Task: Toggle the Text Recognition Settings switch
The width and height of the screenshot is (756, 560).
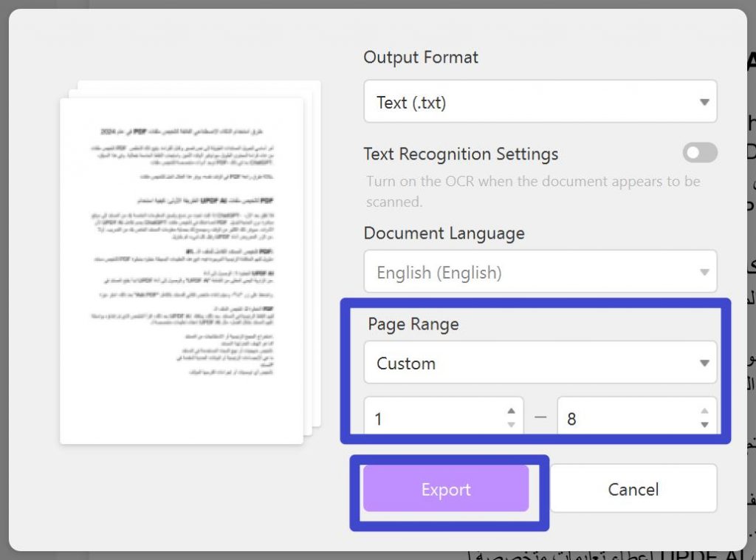Action: point(699,153)
